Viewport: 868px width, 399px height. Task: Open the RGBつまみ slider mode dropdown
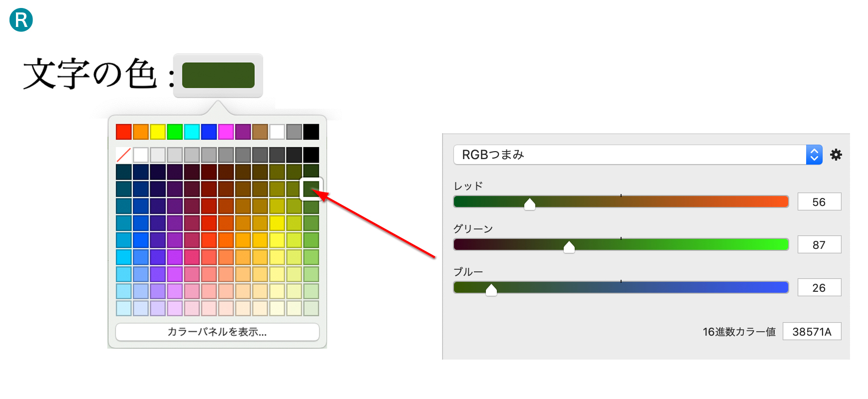[x=629, y=155]
